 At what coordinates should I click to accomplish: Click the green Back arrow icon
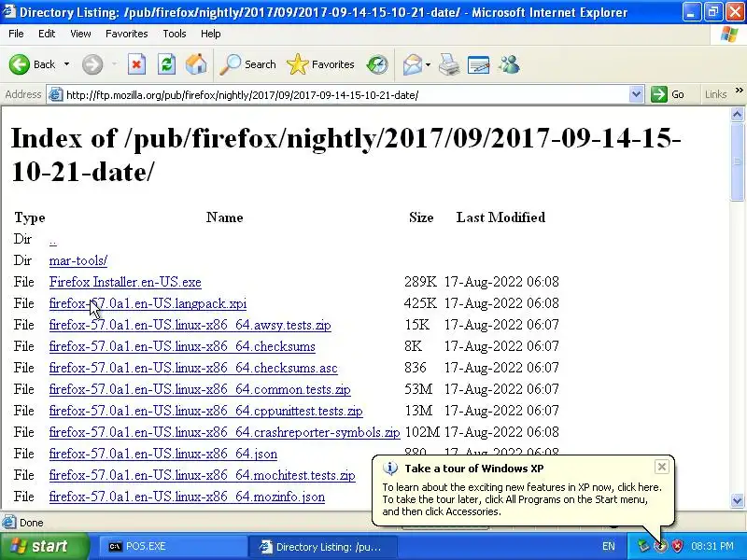(x=20, y=64)
